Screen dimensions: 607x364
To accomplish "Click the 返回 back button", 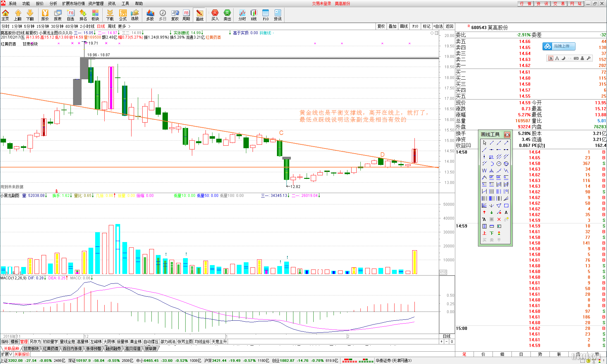I will click(450, 26).
